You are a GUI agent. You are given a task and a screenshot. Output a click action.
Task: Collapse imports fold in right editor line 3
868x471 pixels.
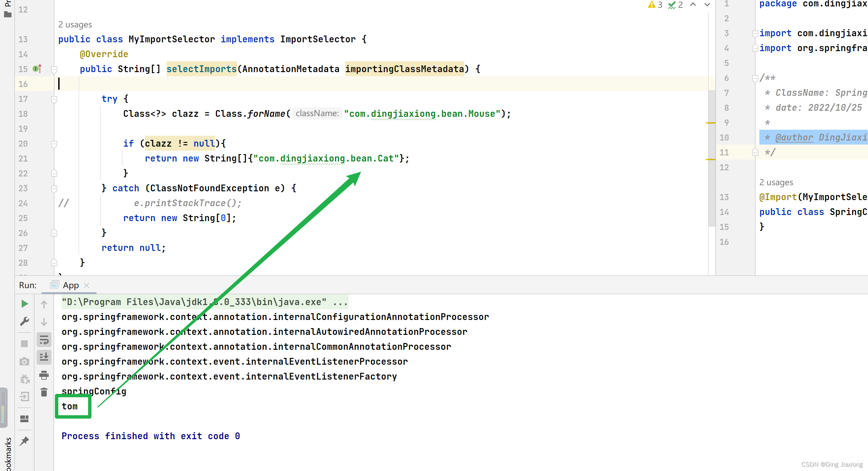click(755, 34)
